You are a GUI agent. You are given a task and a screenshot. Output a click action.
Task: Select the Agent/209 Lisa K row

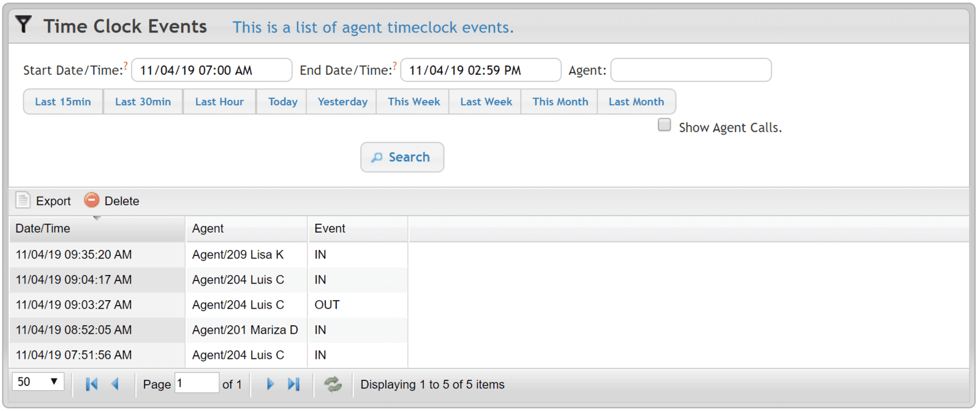pyautogui.click(x=238, y=254)
